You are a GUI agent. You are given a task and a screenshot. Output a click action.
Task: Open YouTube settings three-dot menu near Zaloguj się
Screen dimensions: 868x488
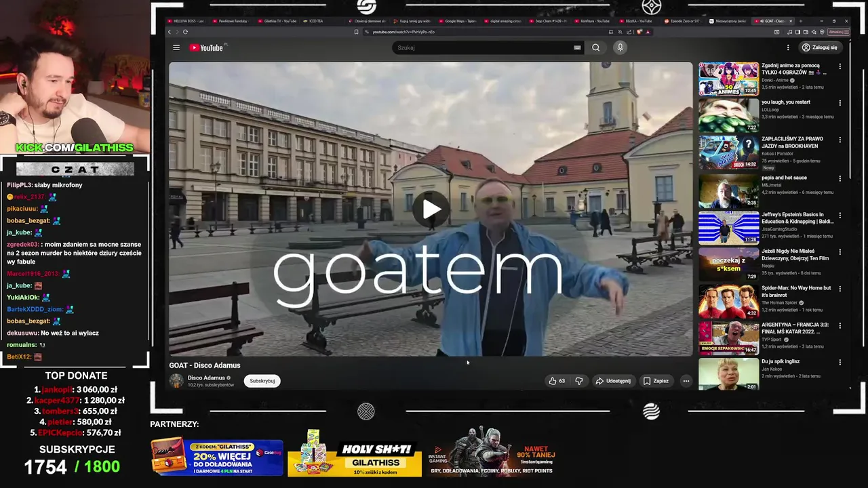788,47
